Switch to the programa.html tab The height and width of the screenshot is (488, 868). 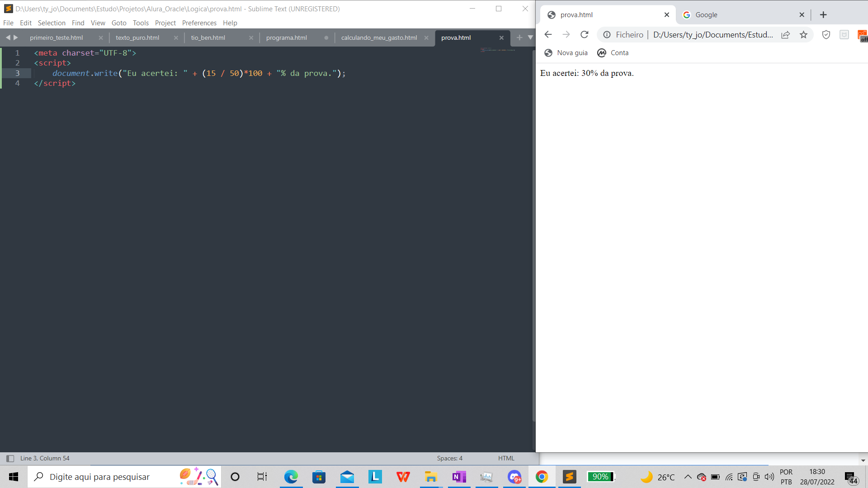pos(287,38)
